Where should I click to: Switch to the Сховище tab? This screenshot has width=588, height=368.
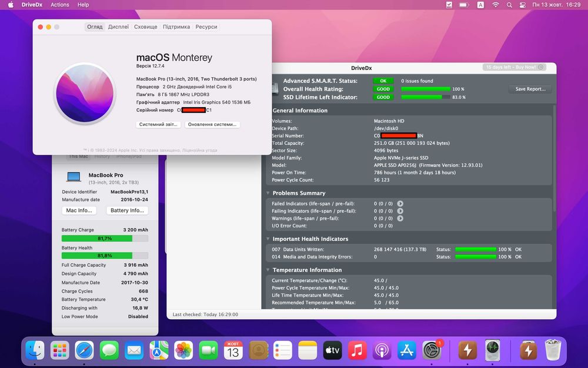point(145,27)
